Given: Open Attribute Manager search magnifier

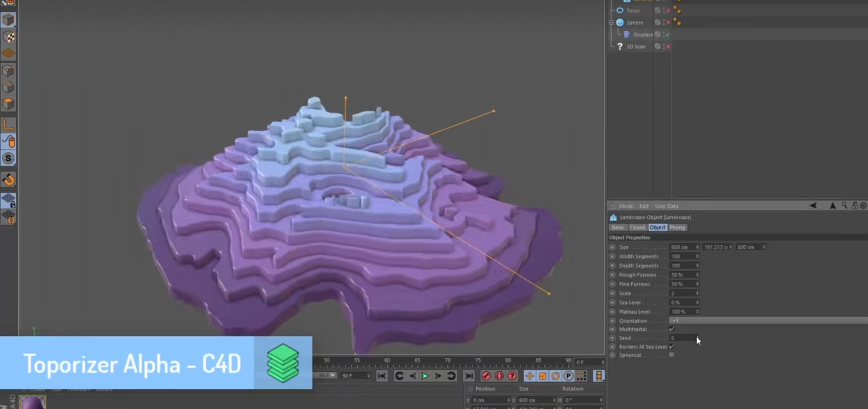Looking at the screenshot, I should (x=844, y=206).
